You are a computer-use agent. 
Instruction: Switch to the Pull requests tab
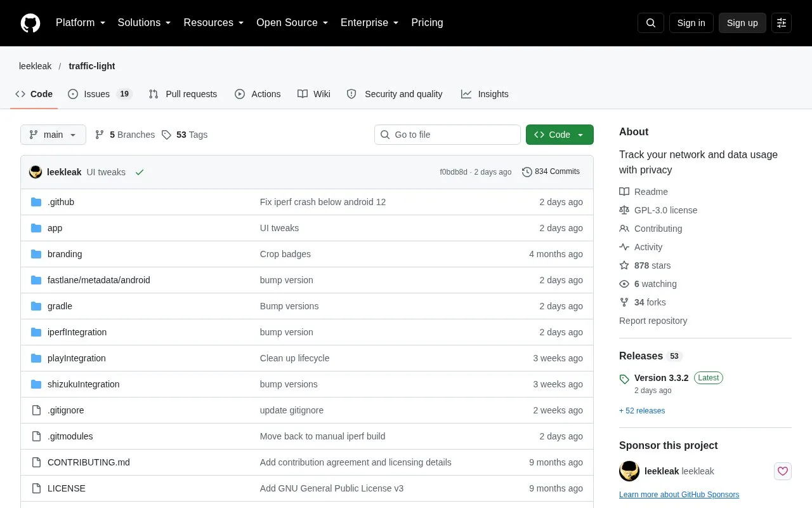(x=183, y=94)
